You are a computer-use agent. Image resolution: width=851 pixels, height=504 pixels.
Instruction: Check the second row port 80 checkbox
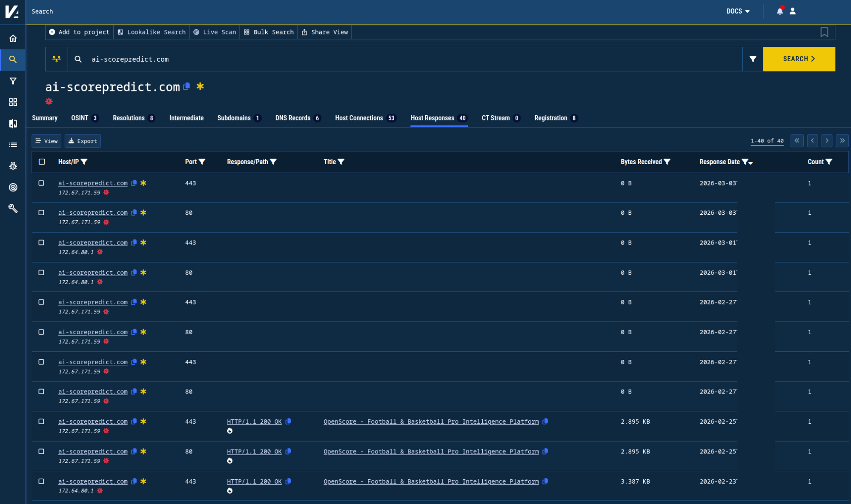click(x=41, y=213)
